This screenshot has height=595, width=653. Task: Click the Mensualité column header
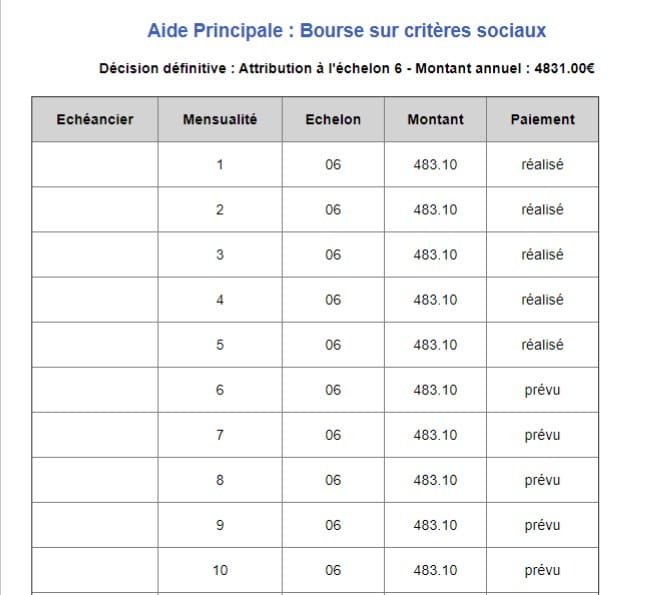[x=220, y=119]
